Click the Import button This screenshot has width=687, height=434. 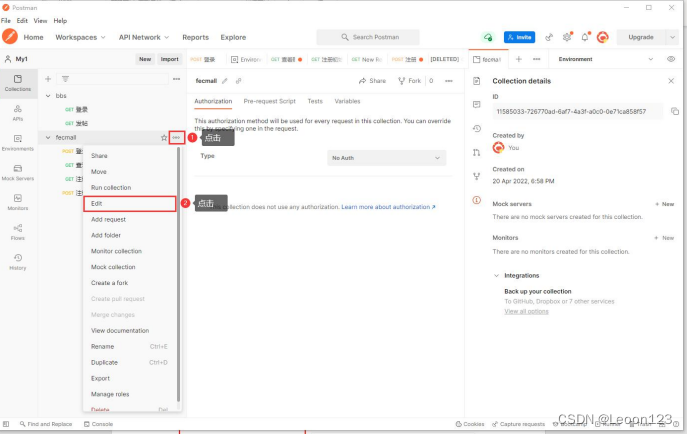click(x=170, y=59)
